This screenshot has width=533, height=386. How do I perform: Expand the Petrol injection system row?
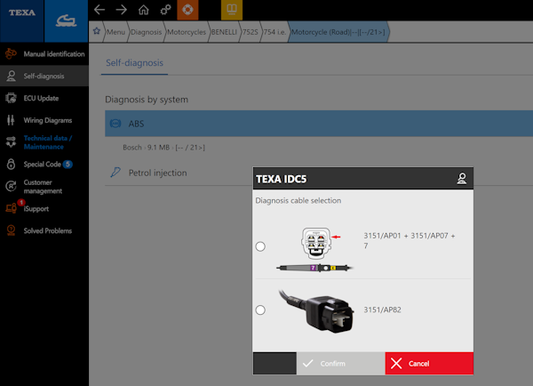[x=178, y=173]
